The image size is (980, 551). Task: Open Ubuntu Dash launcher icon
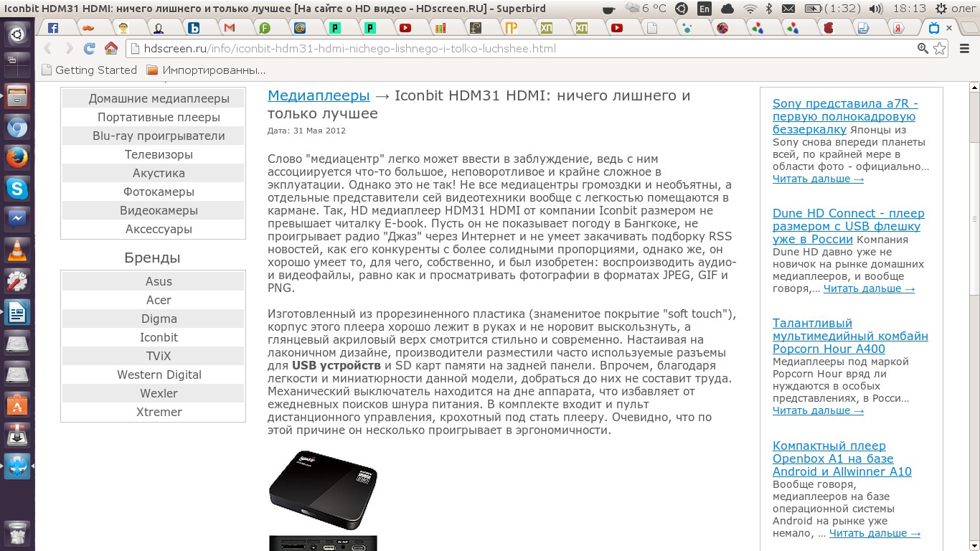(x=17, y=34)
